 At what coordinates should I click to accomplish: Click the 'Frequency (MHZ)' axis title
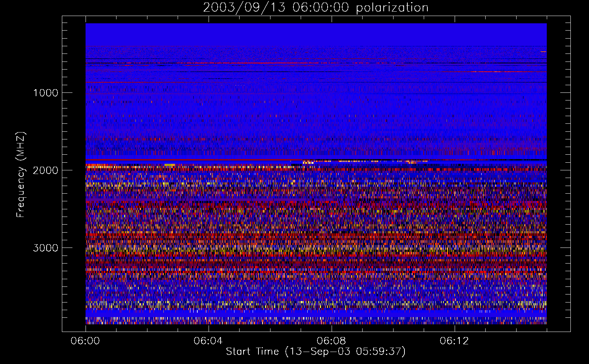[21, 175]
